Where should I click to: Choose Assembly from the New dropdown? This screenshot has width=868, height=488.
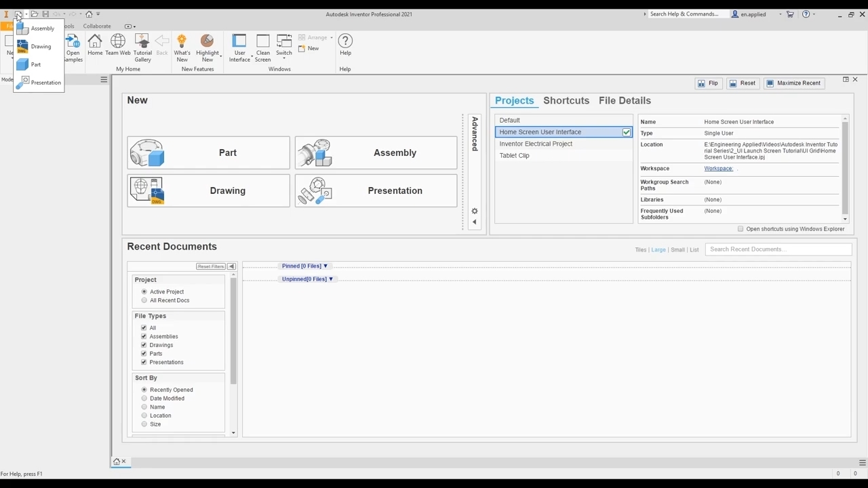[39, 28]
